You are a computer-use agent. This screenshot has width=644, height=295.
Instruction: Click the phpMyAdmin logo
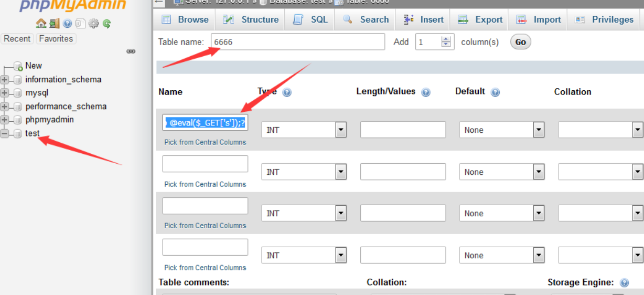click(x=73, y=5)
